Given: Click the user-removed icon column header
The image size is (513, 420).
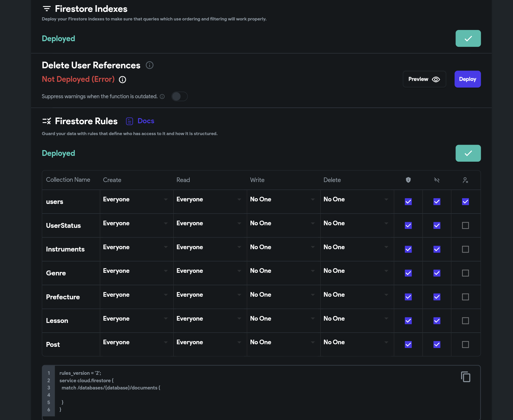Looking at the screenshot, I should tap(465, 180).
